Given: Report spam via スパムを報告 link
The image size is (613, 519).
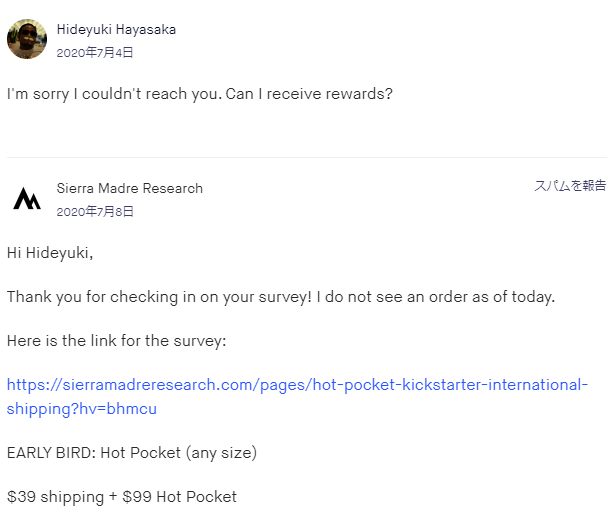Looking at the screenshot, I should (x=570, y=186).
